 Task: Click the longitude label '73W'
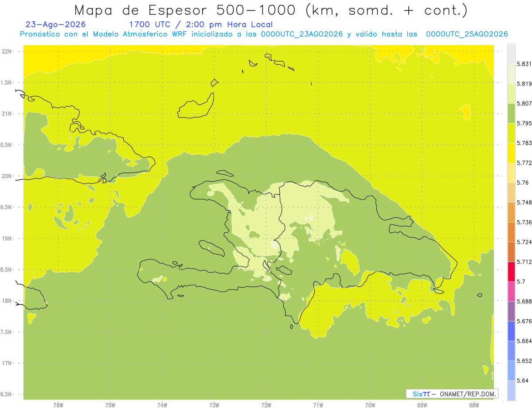pyautogui.click(x=214, y=405)
